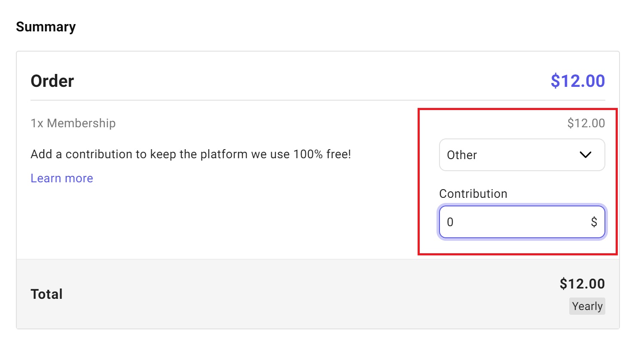
Task: Click the Contribution field label
Action: coord(473,193)
